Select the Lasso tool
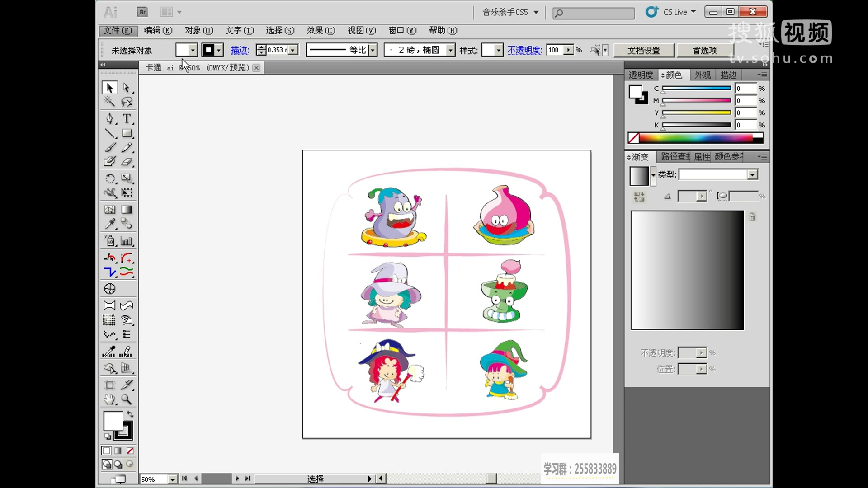Viewport: 868px width, 488px height. tap(127, 102)
